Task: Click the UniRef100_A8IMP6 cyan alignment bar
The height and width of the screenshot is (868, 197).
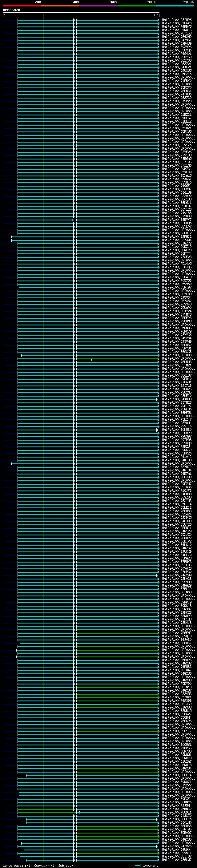Action: [88, 20]
